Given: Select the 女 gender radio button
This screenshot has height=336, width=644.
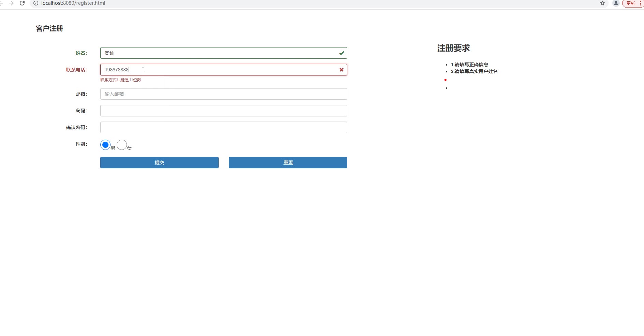Looking at the screenshot, I should click(122, 145).
